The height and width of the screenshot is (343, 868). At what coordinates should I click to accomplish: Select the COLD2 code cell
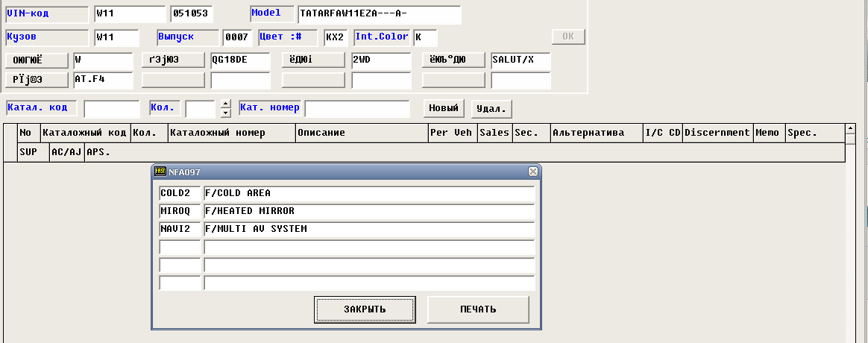(x=180, y=193)
